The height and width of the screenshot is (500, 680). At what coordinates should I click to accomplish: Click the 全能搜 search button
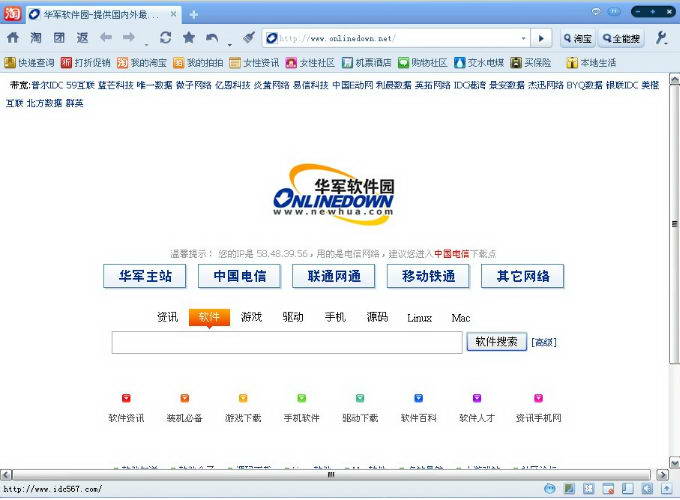pyautogui.click(x=621, y=39)
